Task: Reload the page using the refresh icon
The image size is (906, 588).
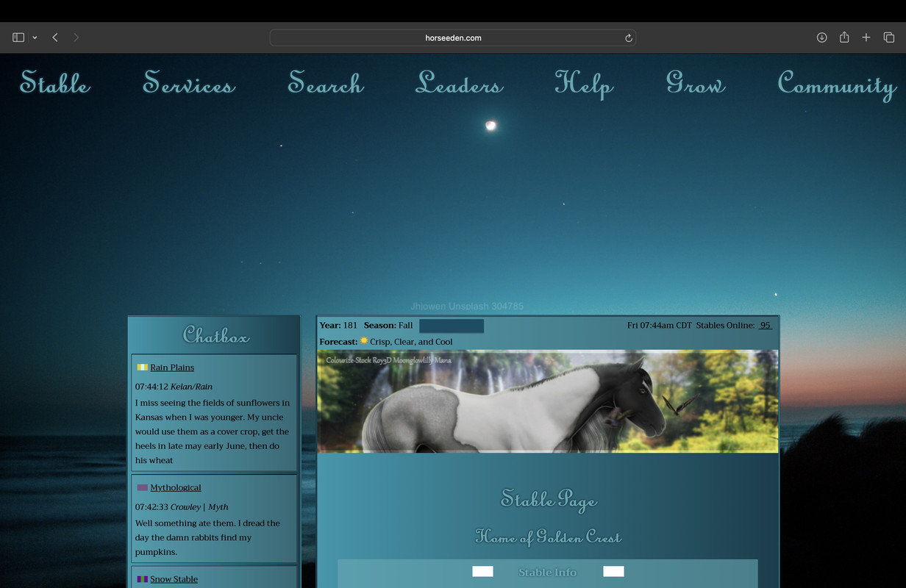Action: pyautogui.click(x=629, y=37)
